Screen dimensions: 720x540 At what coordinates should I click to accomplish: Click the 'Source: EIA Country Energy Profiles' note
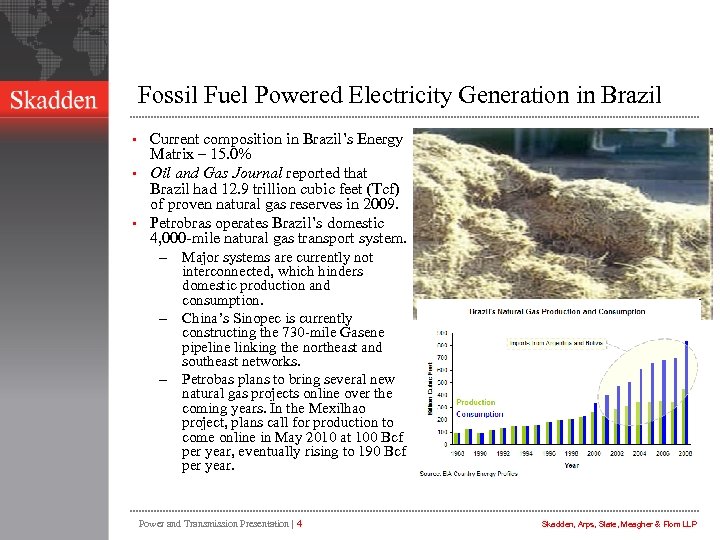point(469,473)
